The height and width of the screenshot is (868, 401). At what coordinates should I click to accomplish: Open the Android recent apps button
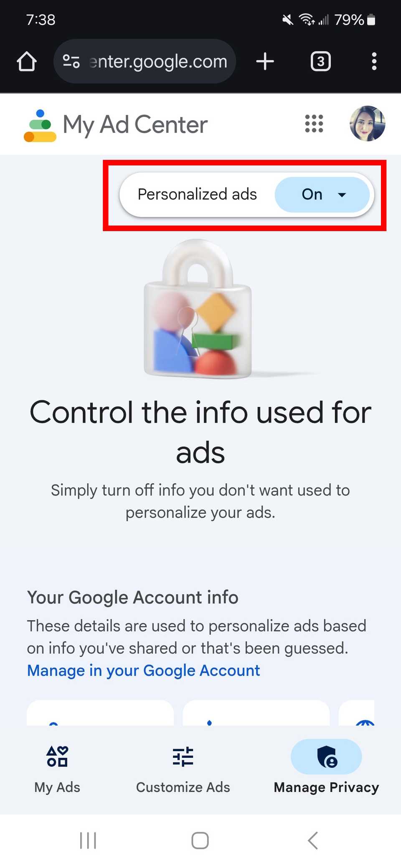88,840
